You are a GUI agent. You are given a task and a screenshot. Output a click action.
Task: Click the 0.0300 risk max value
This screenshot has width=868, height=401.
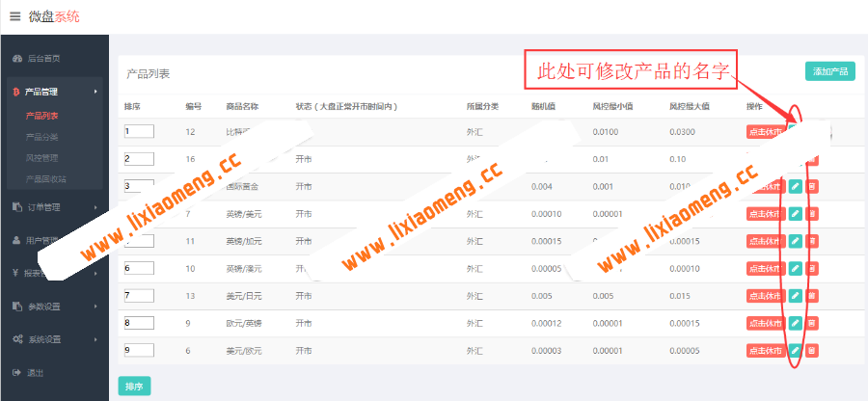[x=682, y=132]
